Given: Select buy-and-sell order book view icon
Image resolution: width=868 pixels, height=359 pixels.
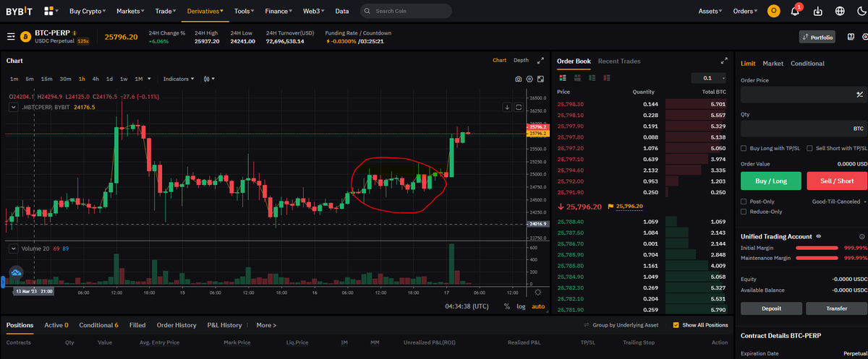Looking at the screenshot, I should (x=561, y=77).
